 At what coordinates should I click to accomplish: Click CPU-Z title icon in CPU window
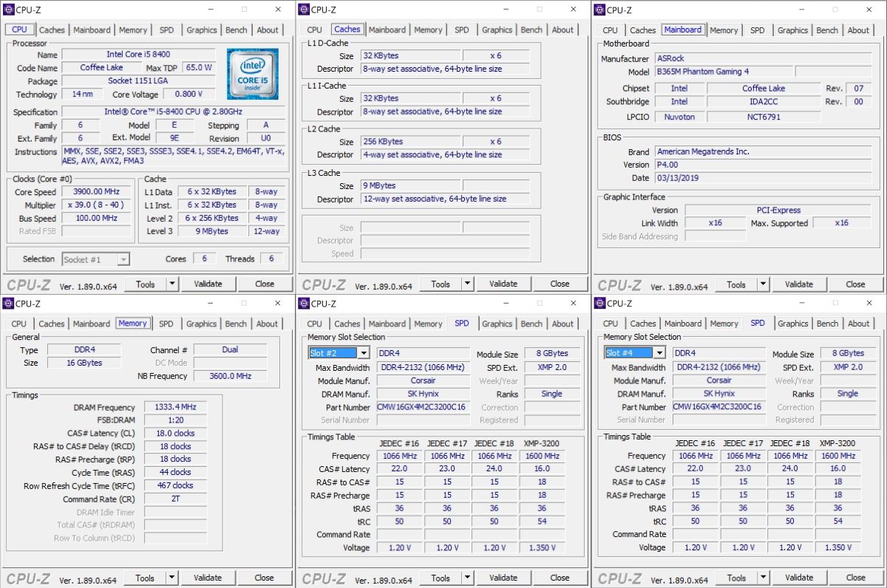tap(8, 10)
